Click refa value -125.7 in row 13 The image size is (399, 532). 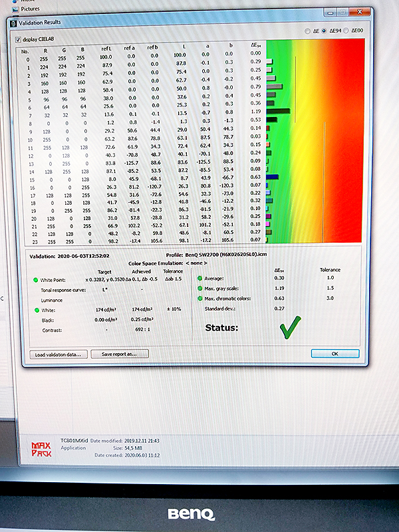pos(131,163)
